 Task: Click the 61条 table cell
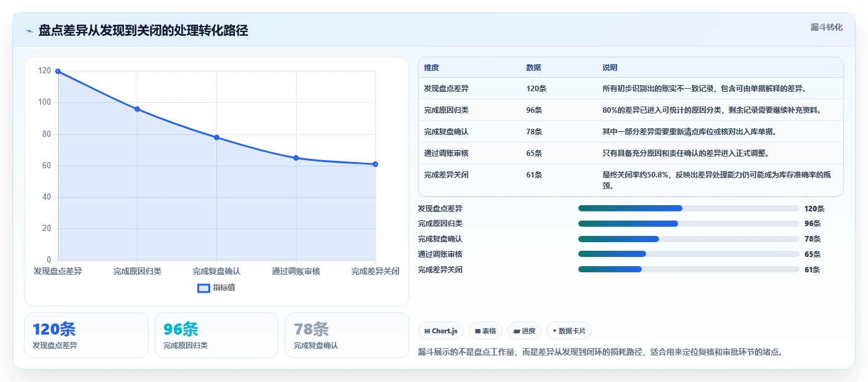tap(534, 175)
